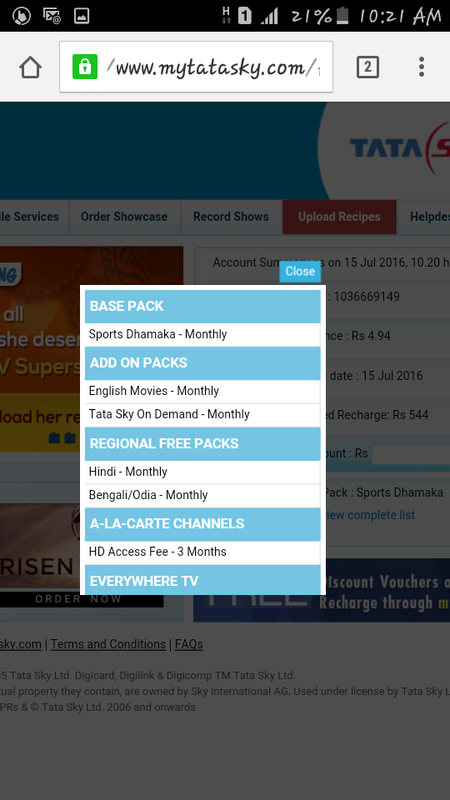
Task: Open the Record Shows menu tab
Action: click(x=231, y=217)
